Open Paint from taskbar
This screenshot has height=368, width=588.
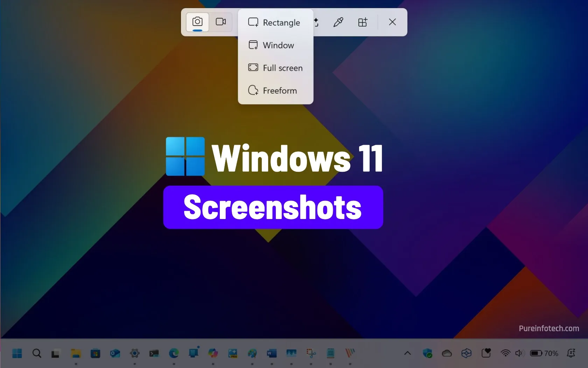pyautogui.click(x=252, y=353)
